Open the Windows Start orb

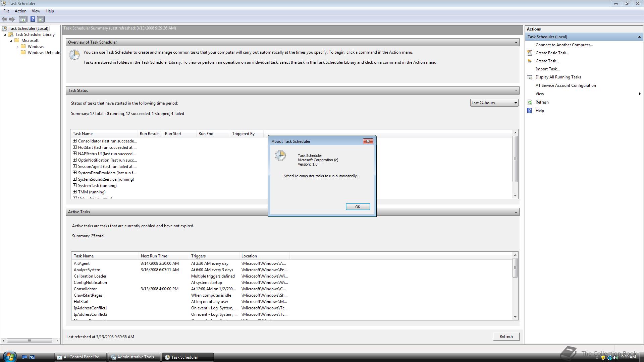[x=9, y=356]
